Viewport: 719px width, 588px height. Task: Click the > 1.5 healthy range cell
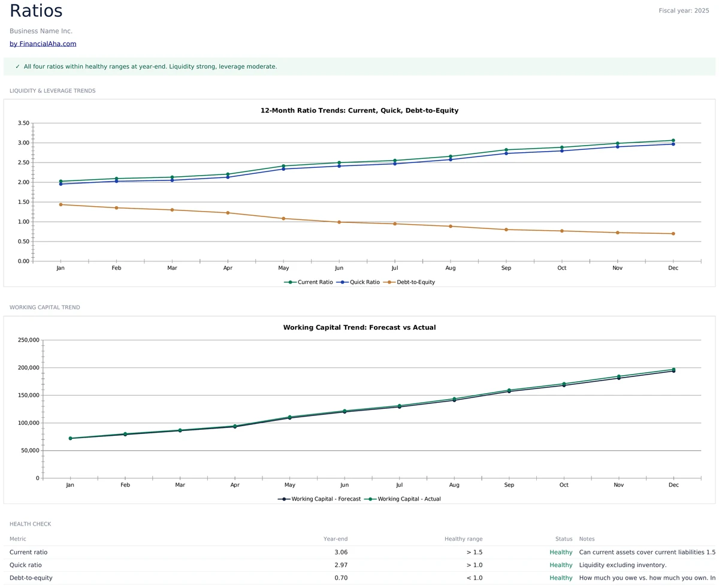click(x=475, y=553)
